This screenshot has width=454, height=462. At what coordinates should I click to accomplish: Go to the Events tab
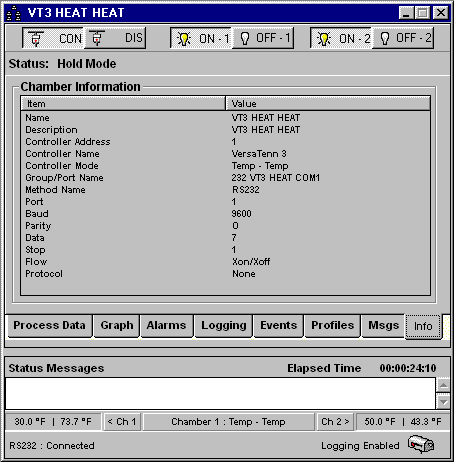click(x=278, y=326)
